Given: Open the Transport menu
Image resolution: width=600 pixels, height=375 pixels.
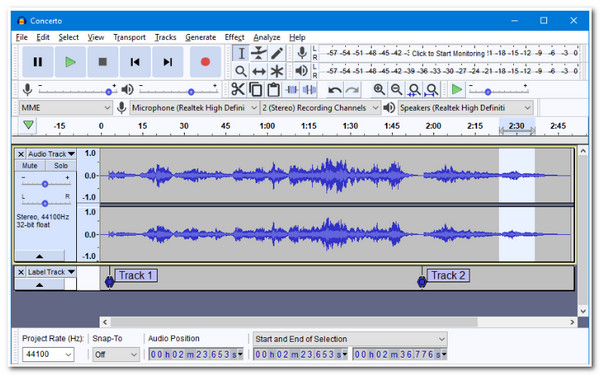Looking at the screenshot, I should [x=129, y=37].
